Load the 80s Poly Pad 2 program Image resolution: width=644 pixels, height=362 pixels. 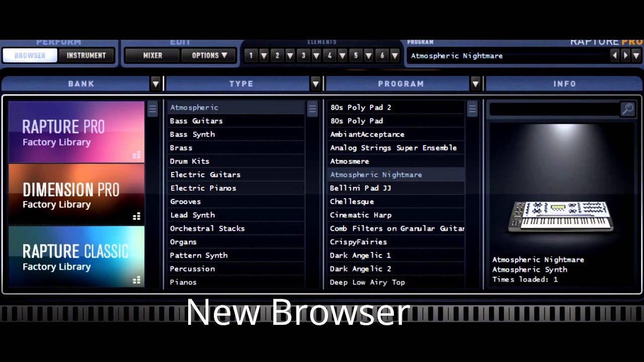pyautogui.click(x=396, y=107)
